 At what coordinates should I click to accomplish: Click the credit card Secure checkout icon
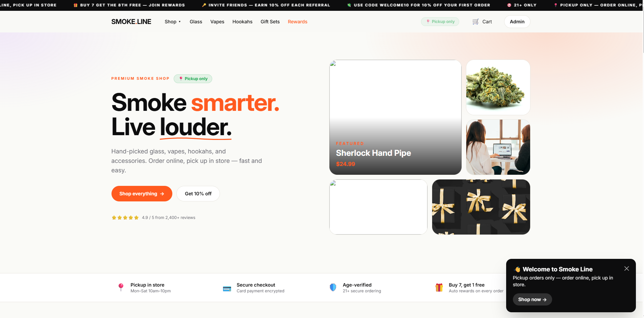227,289
